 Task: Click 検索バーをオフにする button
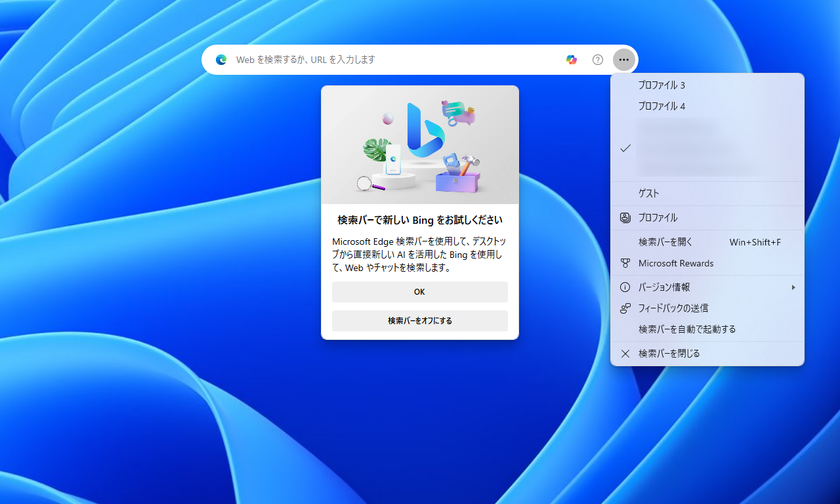[419, 321]
